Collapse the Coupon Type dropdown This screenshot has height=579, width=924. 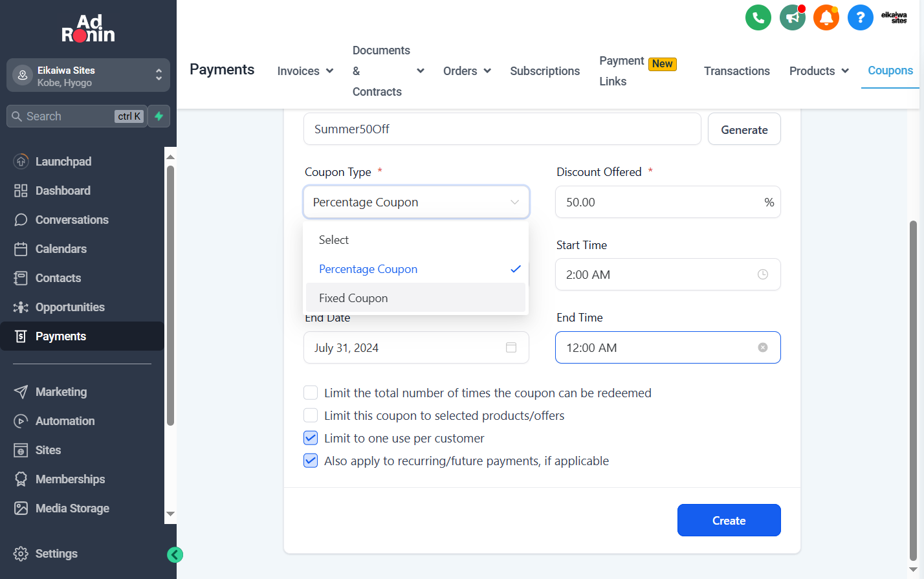click(416, 202)
